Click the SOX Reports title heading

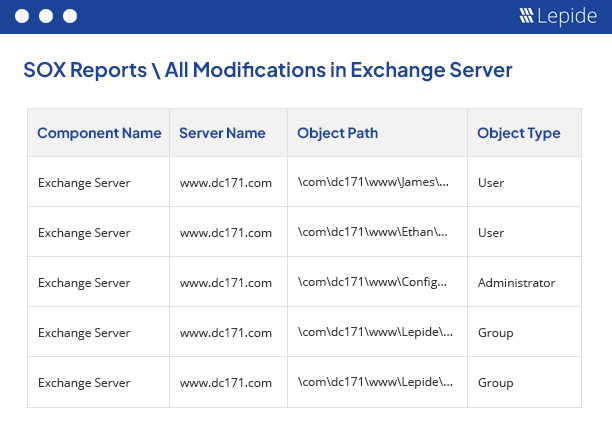(x=268, y=70)
